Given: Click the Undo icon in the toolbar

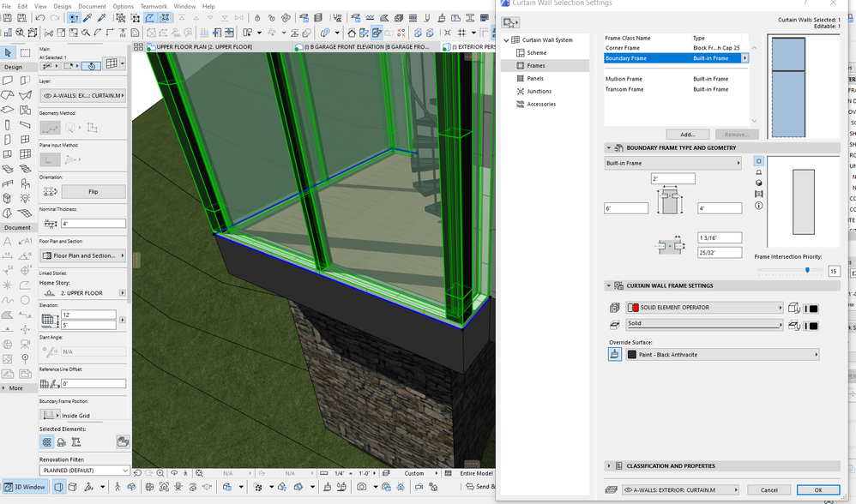Looking at the screenshot, I should point(40,18).
